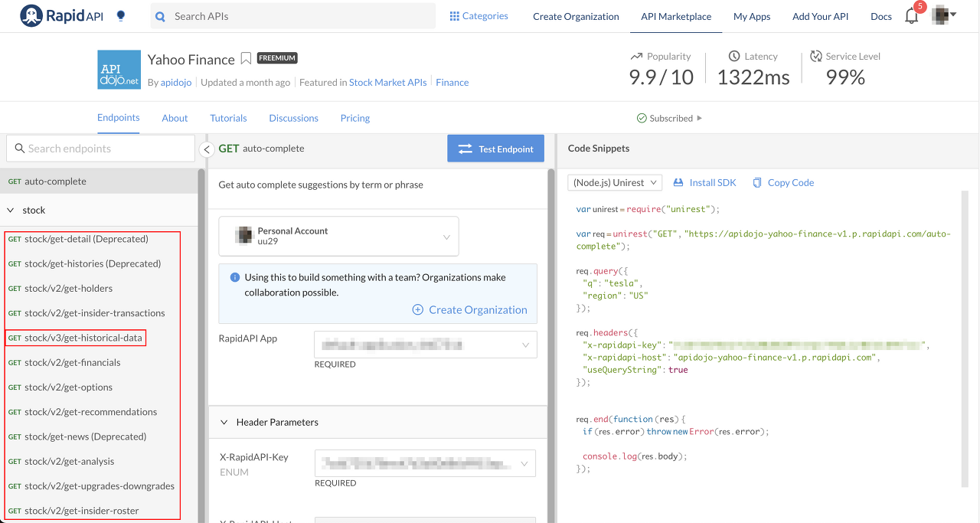This screenshot has width=980, height=523.
Task: Open the X-RapidAPI-Key dropdown
Action: click(x=425, y=463)
